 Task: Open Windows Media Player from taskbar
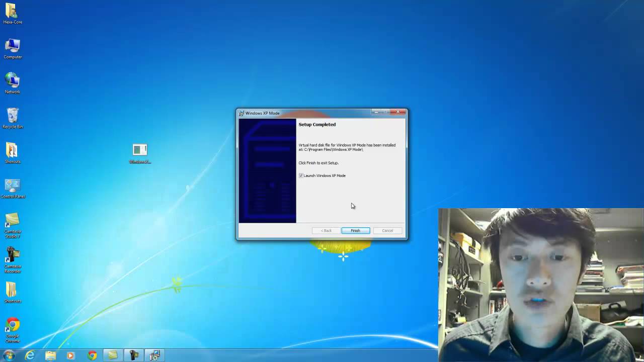pyautogui.click(x=70, y=355)
